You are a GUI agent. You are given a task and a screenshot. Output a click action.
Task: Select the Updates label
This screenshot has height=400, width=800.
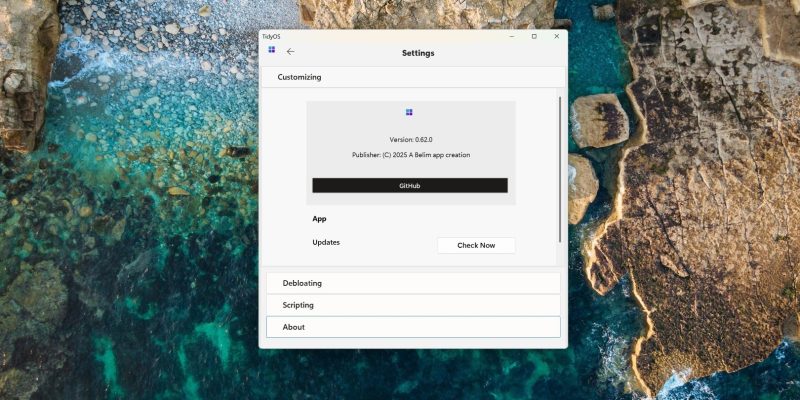coord(326,242)
